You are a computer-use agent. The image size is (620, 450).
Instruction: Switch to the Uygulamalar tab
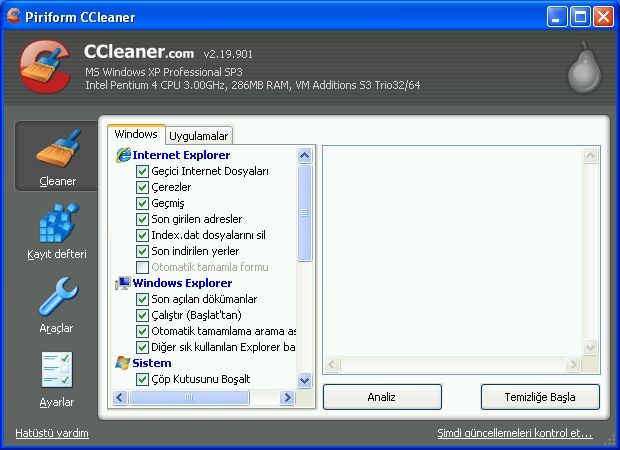tap(198, 136)
